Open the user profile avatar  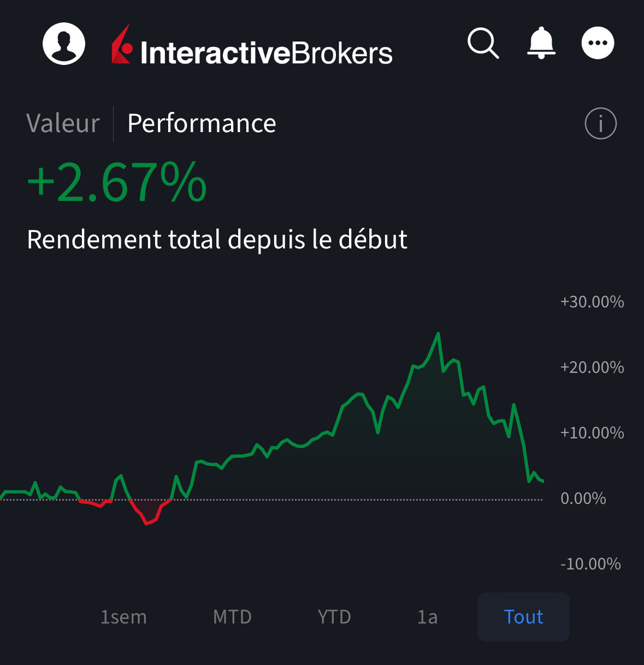pyautogui.click(x=64, y=44)
